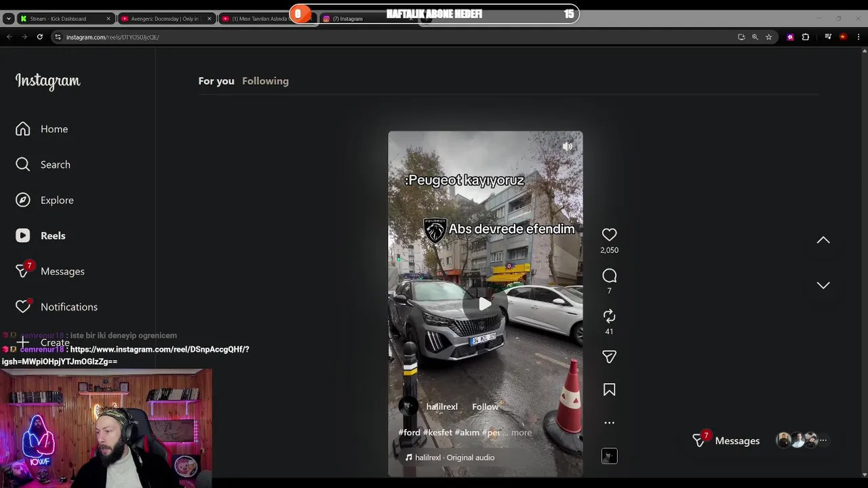The width and height of the screenshot is (868, 488).
Task: Click the #kesfet hashtag in the caption
Action: pos(437,432)
